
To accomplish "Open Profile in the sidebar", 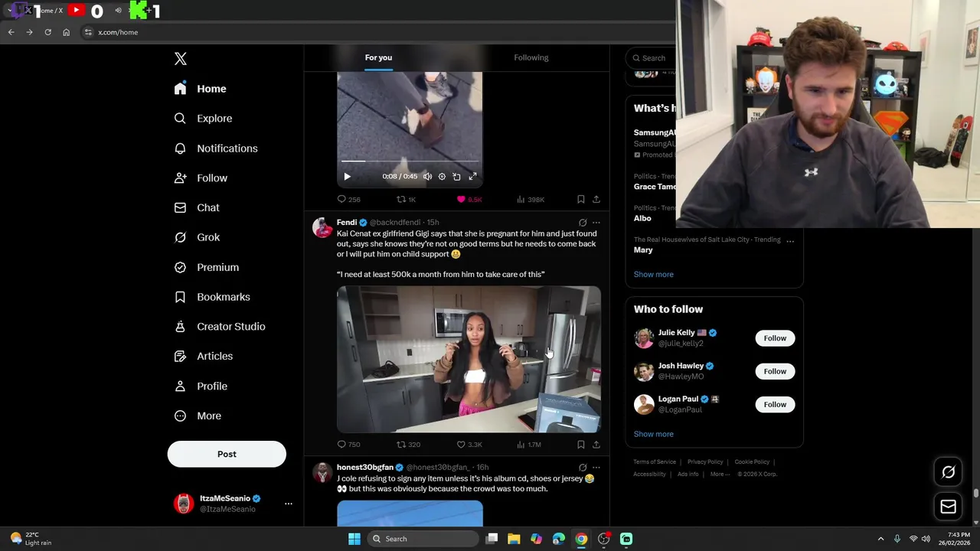I will tap(201, 386).
